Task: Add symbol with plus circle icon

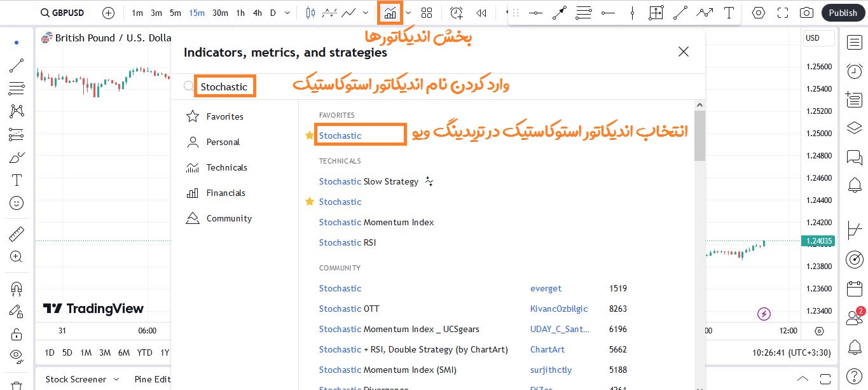Action: (109, 13)
